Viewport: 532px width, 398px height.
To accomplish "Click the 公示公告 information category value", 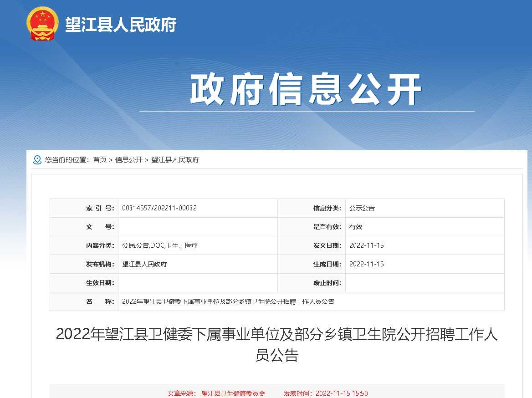I will pyautogui.click(x=362, y=208).
